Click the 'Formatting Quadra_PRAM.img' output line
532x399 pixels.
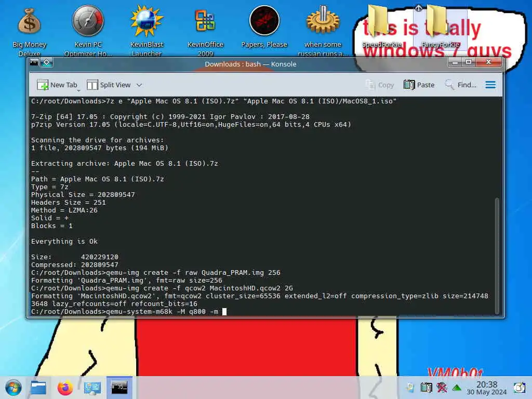click(x=127, y=280)
